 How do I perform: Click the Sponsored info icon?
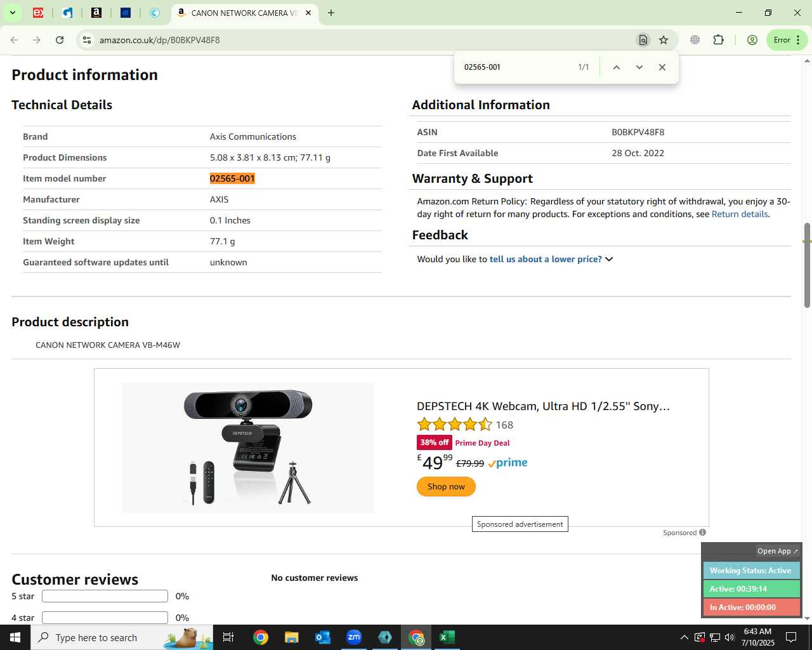coord(702,533)
